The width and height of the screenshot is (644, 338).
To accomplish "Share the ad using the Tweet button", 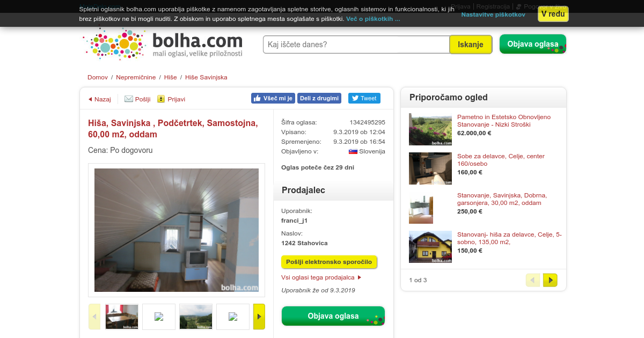I will click(x=364, y=98).
